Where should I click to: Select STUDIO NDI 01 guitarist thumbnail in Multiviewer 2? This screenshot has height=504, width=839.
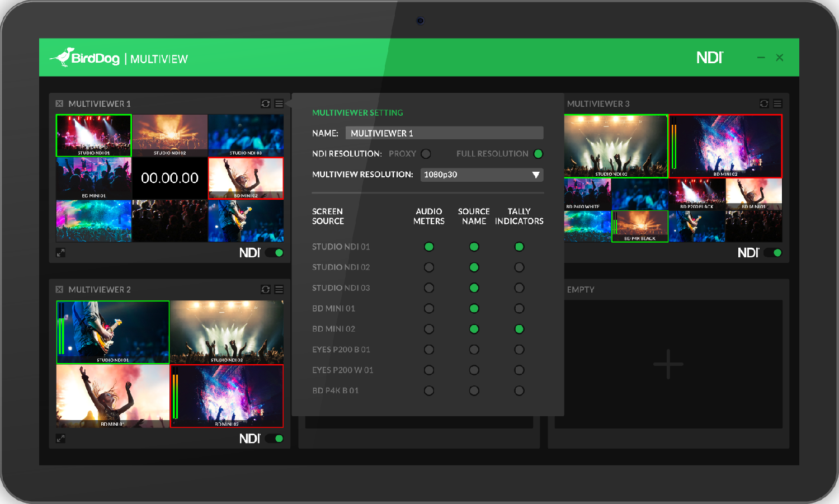(x=113, y=332)
